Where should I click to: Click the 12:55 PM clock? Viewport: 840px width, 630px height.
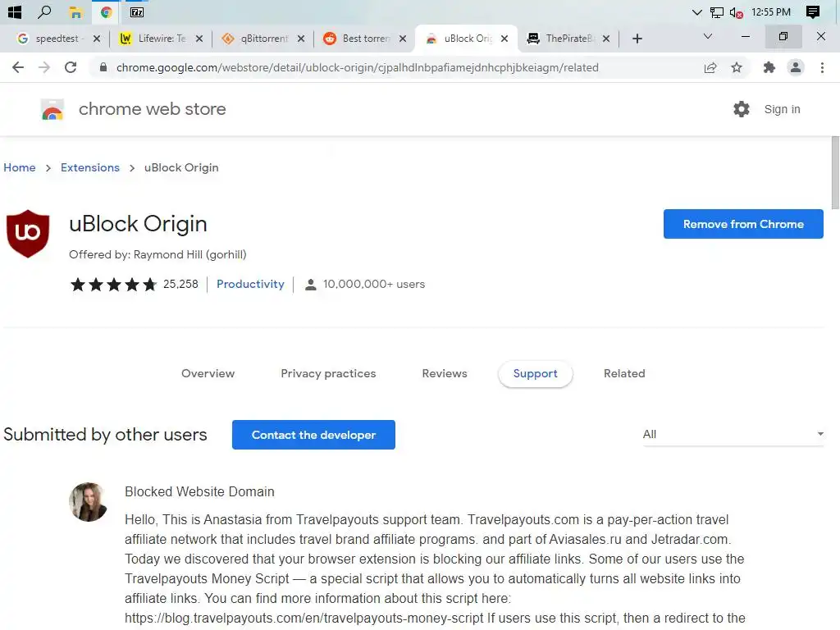pyautogui.click(x=771, y=11)
